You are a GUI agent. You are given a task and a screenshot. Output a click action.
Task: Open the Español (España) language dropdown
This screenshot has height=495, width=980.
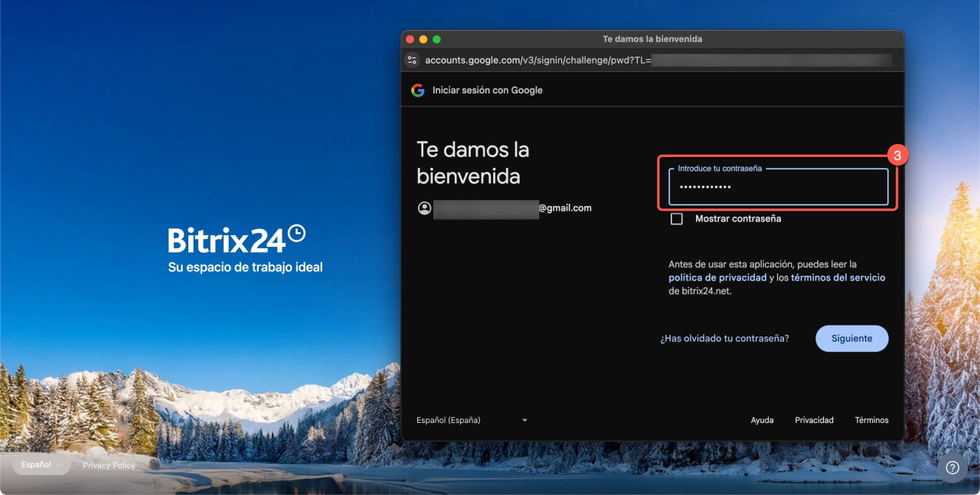[x=472, y=420]
